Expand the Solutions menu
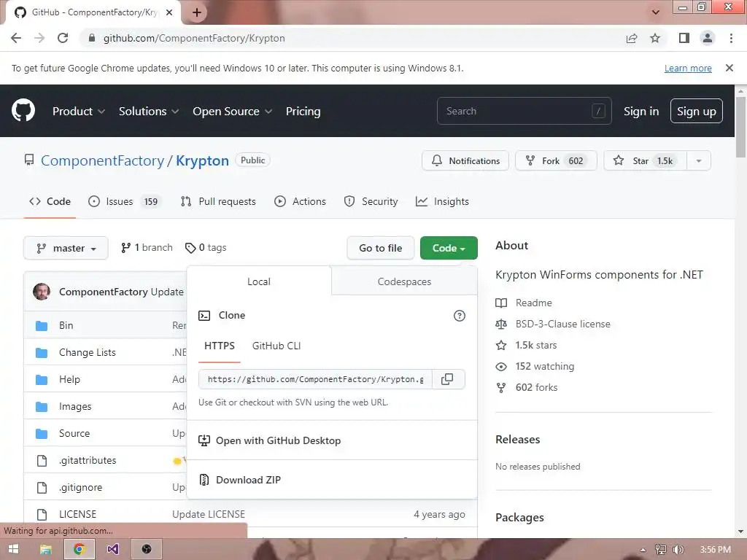The height and width of the screenshot is (560, 747). tap(149, 112)
